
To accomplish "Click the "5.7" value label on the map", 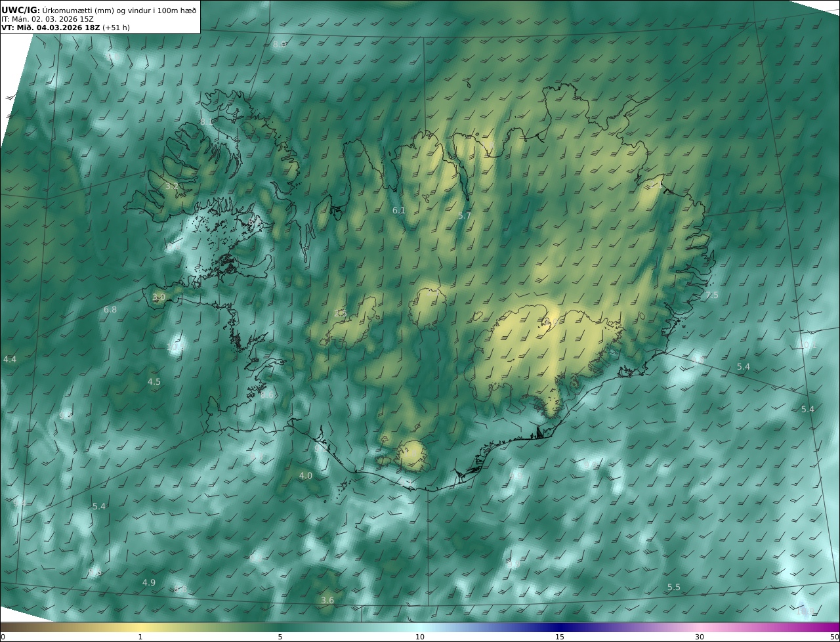I will point(465,216).
